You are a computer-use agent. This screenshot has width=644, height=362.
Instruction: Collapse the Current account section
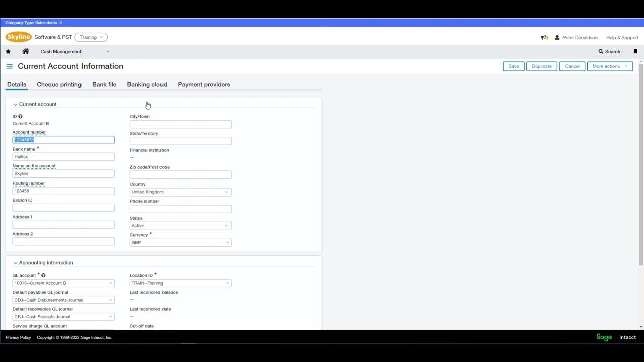tap(15, 105)
